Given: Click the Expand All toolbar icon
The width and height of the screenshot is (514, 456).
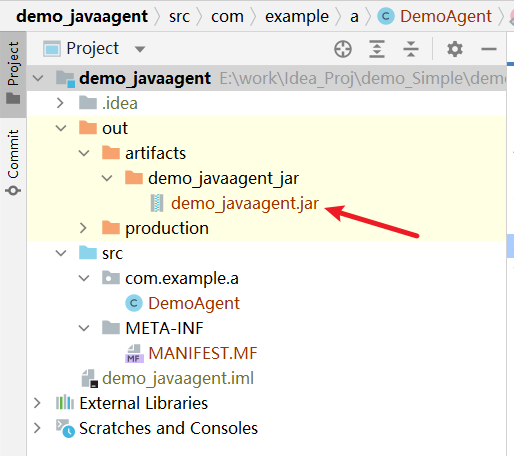Looking at the screenshot, I should (377, 49).
